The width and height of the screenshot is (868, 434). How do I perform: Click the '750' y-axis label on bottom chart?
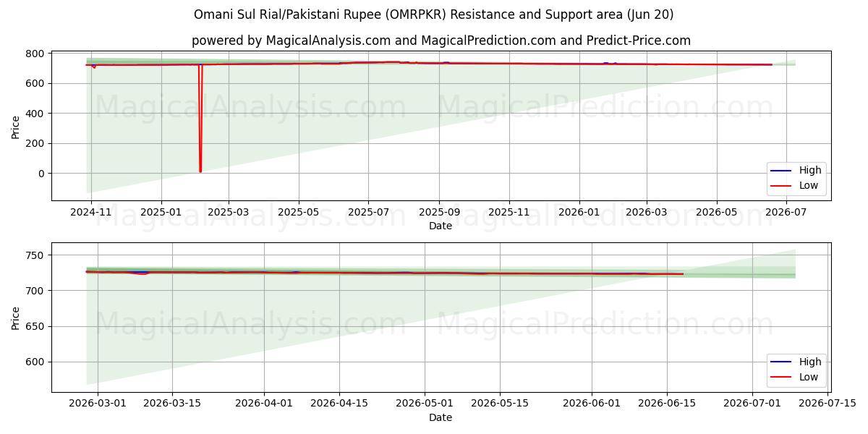pos(35,255)
